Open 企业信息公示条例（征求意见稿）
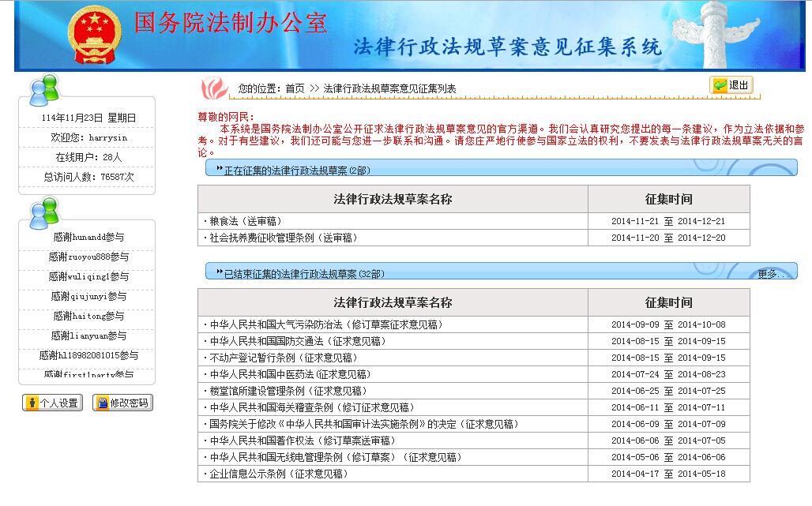 (279, 474)
